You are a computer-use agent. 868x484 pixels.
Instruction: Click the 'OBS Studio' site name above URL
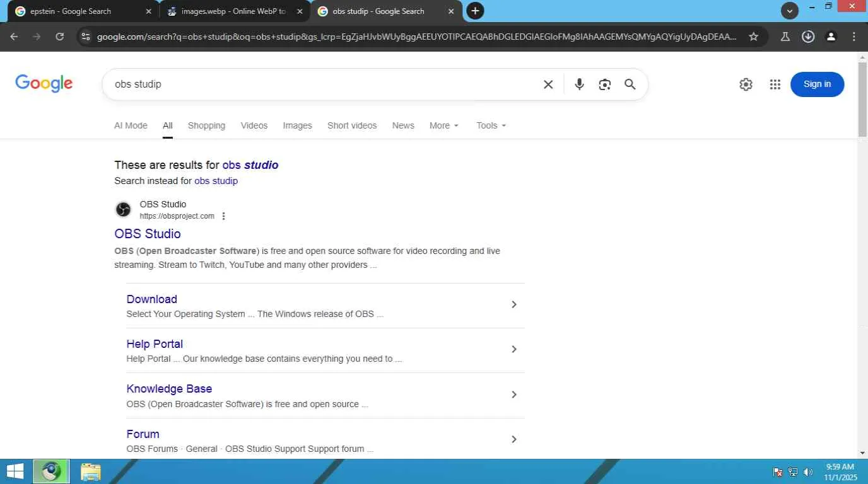click(x=163, y=204)
